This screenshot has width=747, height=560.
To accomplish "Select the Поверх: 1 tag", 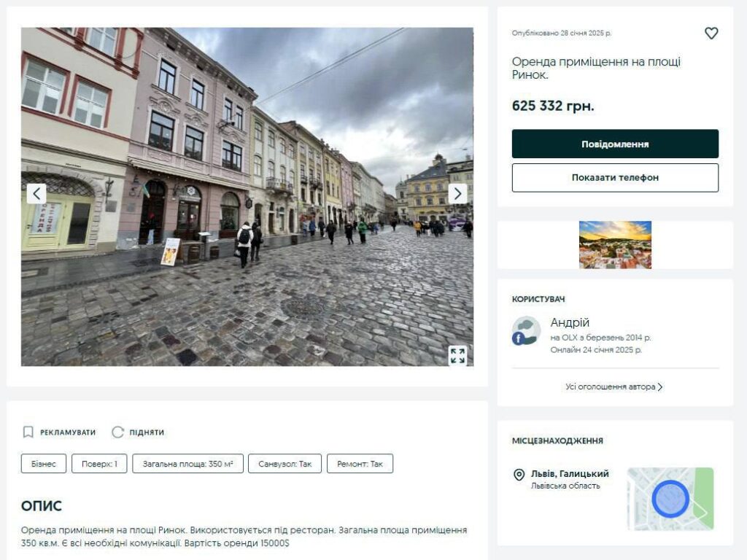I will pos(99,464).
